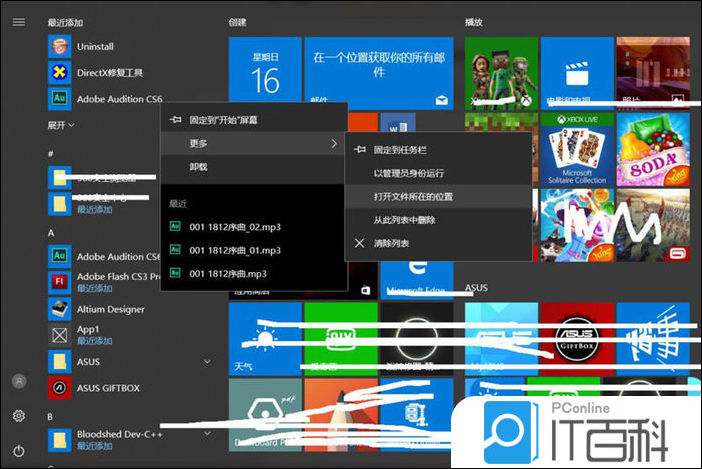
Task: Expand the 展开 recently added list
Action: click(61, 125)
